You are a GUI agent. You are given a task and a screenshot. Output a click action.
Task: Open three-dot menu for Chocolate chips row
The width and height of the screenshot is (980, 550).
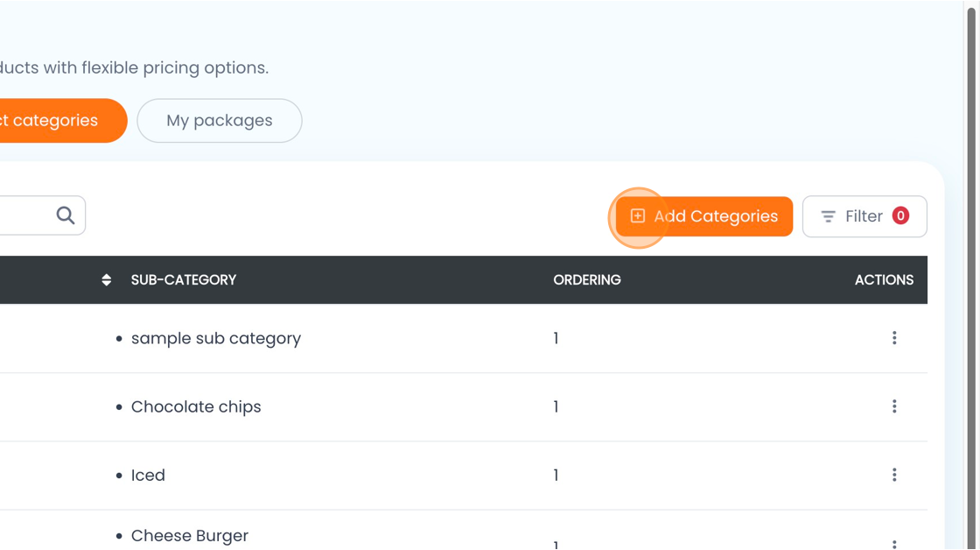(x=894, y=406)
